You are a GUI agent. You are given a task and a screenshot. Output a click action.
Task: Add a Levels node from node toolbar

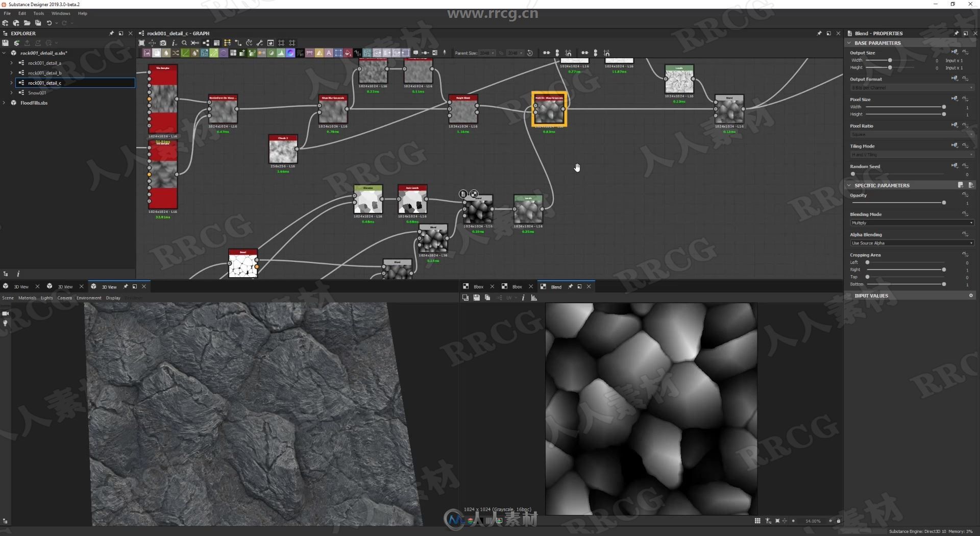point(281,53)
